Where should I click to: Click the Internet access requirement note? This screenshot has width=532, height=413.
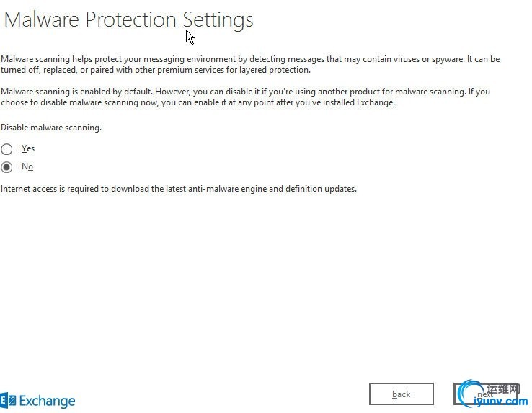[x=179, y=189]
